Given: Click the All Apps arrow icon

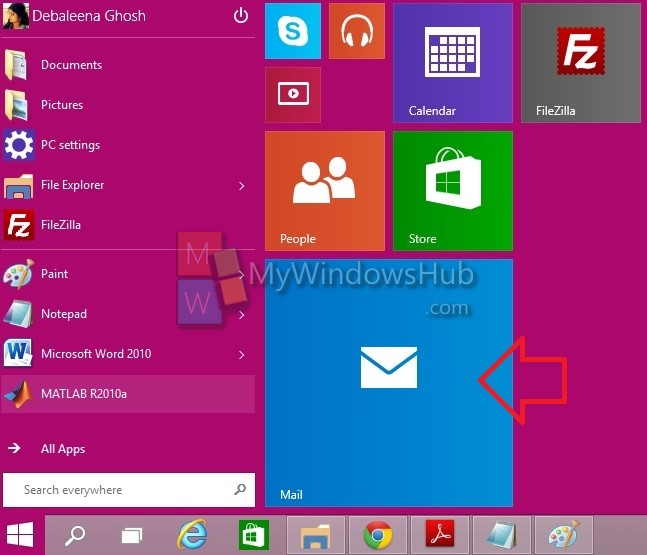Looking at the screenshot, I should [x=14, y=448].
